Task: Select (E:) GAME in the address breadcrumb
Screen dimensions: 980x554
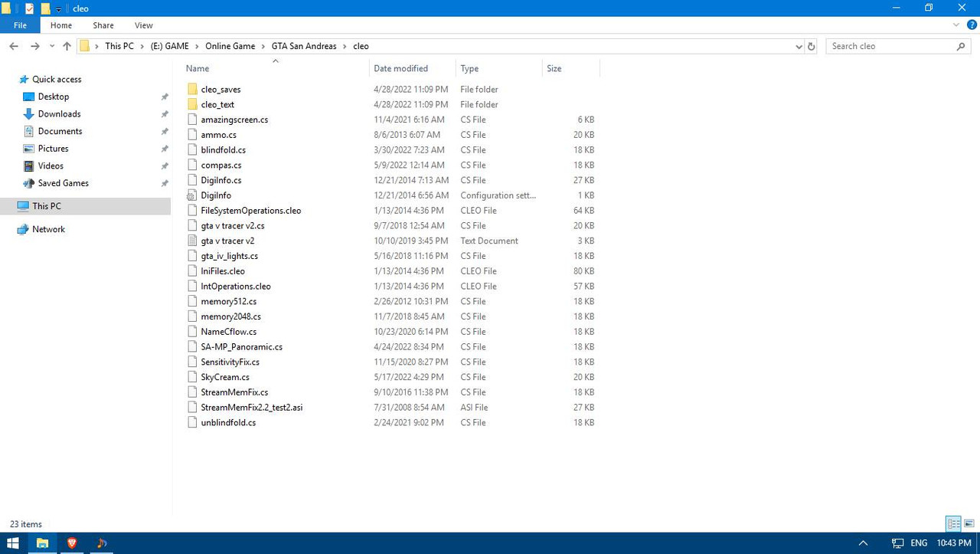Action: point(169,47)
